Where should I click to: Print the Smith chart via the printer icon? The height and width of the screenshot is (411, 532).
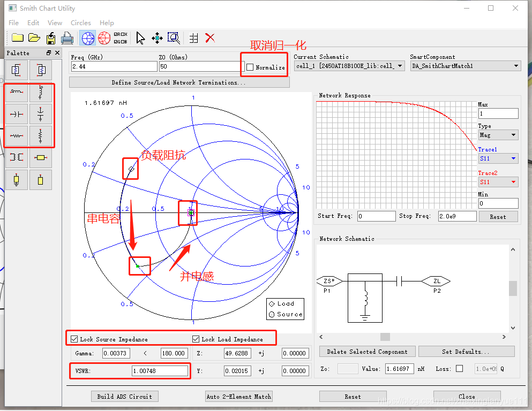coord(67,38)
